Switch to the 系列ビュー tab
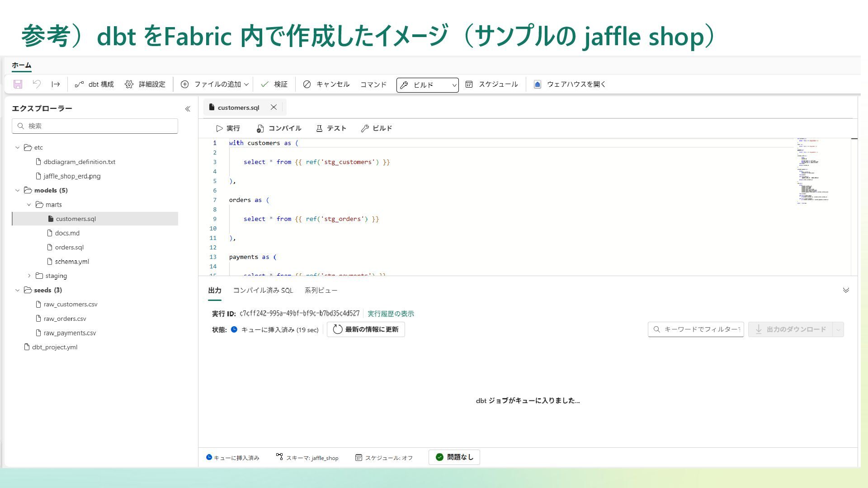 (x=321, y=291)
